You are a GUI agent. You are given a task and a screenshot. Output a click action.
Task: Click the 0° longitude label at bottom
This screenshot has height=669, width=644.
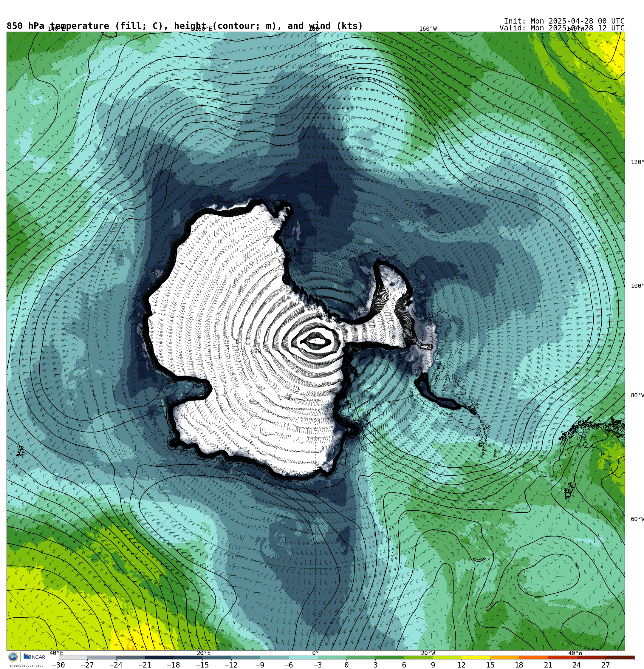[315, 653]
